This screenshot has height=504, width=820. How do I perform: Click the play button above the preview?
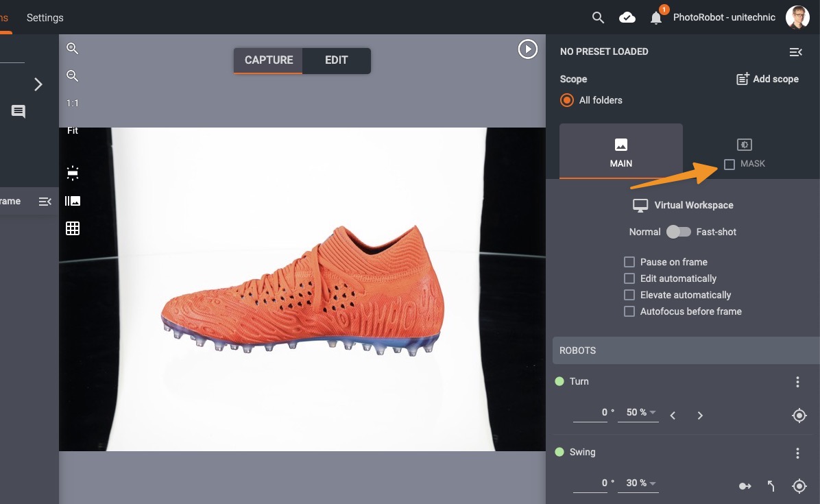click(x=527, y=49)
